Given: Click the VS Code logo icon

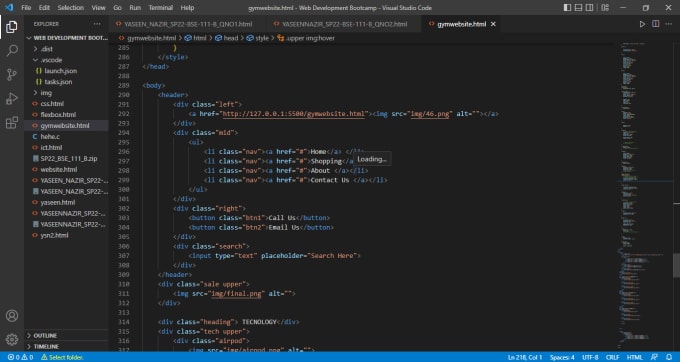Looking at the screenshot, I should pyautogui.click(x=9, y=7).
